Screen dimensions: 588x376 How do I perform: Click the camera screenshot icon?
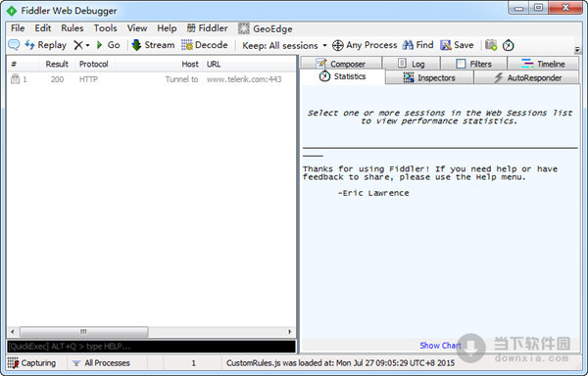(x=491, y=45)
